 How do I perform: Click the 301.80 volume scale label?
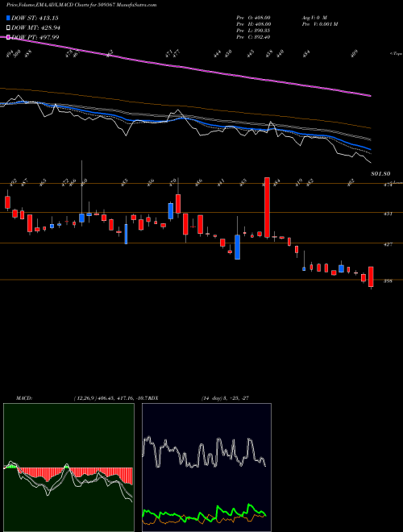tap(380, 174)
